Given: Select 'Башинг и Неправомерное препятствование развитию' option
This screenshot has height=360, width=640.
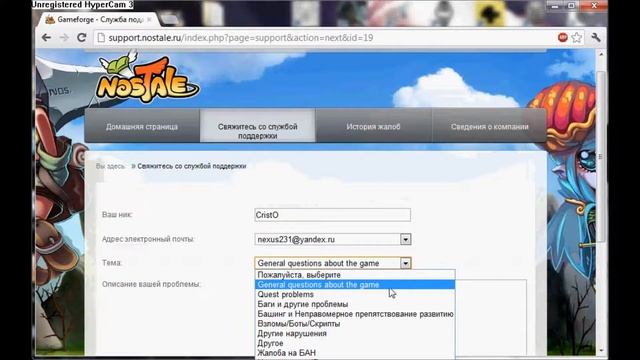Looking at the screenshot, I should pyautogui.click(x=355, y=314).
